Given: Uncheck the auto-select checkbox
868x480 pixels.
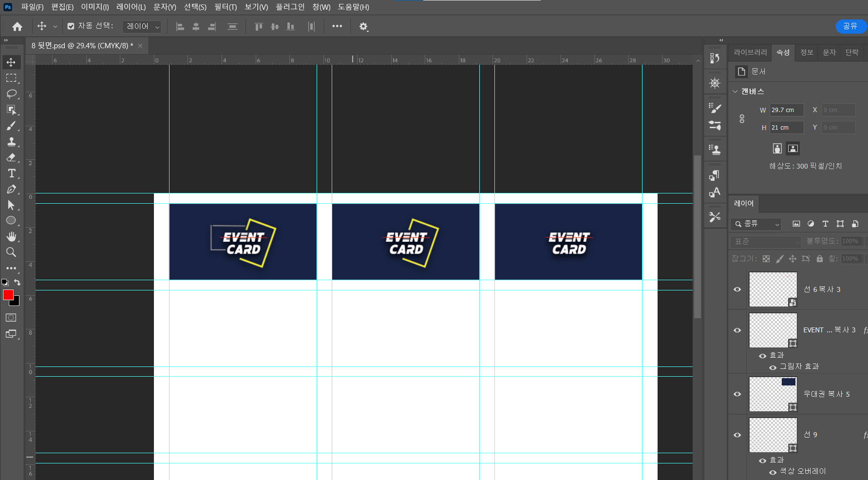Looking at the screenshot, I should click(71, 26).
